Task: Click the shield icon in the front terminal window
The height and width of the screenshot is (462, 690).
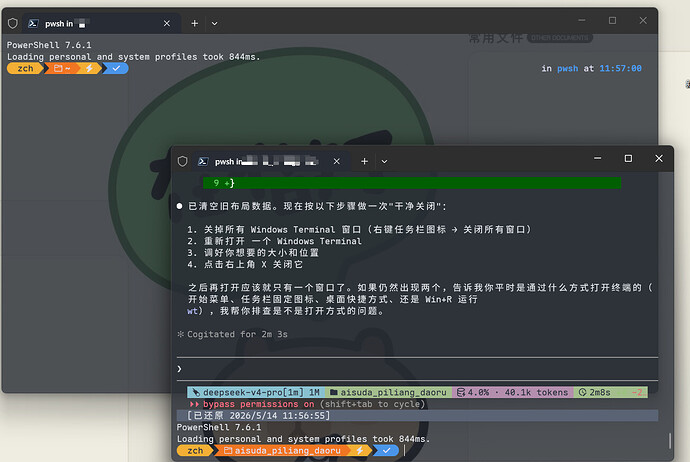Action: tap(183, 161)
